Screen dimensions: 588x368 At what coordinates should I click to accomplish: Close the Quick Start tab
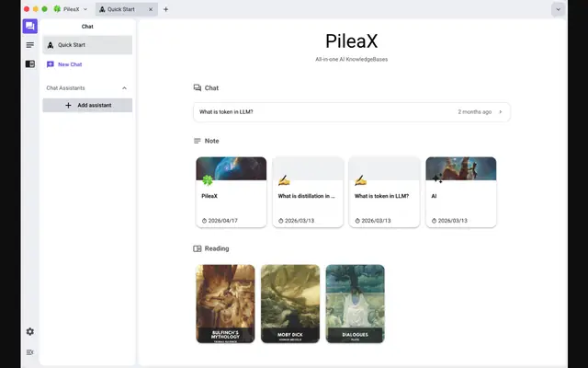(x=151, y=9)
